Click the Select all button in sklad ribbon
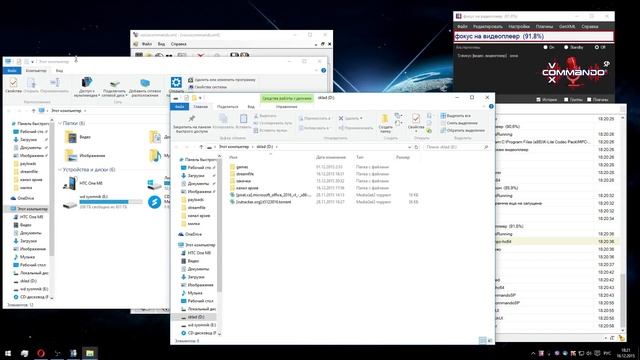 [455, 116]
